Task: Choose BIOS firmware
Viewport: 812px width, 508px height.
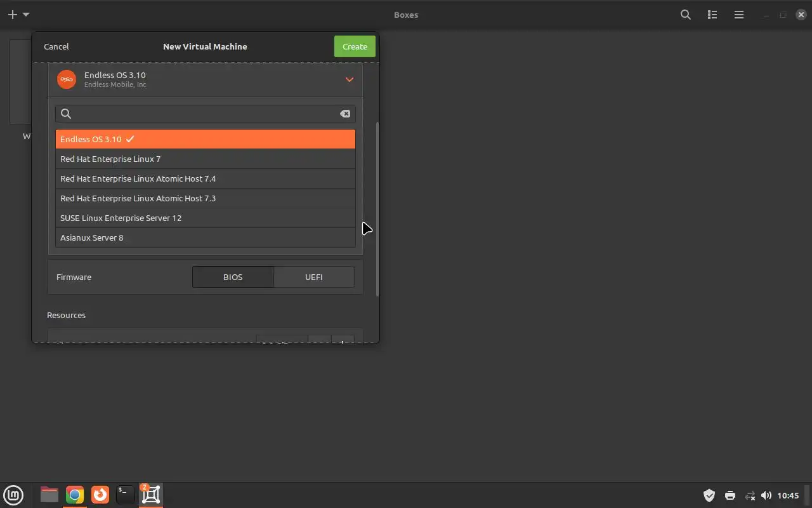Action: 233,277
